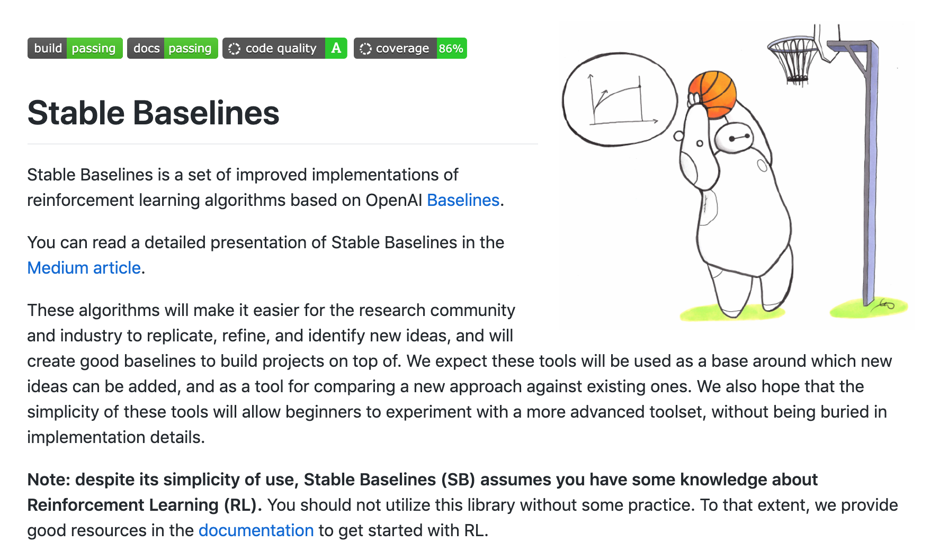Click the bold Note paragraph text
The image size is (948, 560).
(x=422, y=492)
